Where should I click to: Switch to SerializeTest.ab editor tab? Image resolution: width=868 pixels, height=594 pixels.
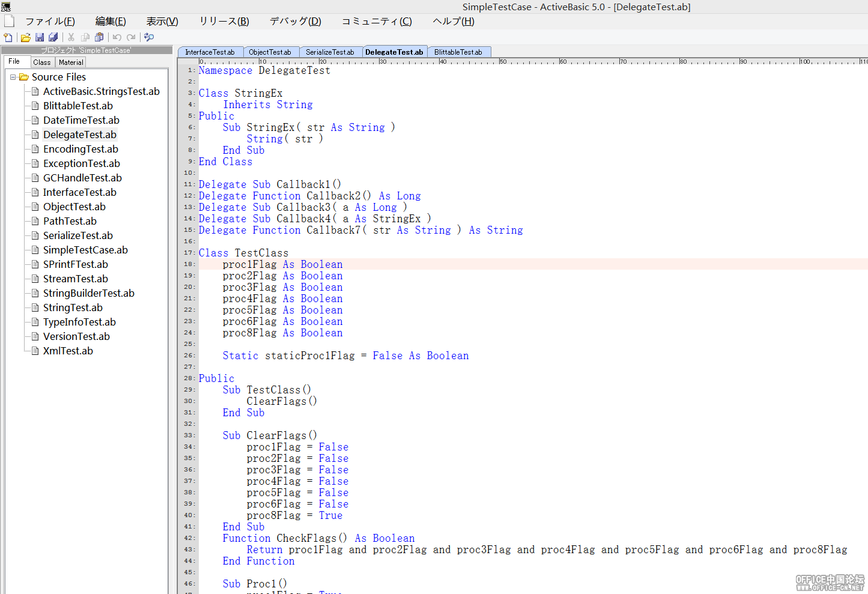tap(330, 52)
